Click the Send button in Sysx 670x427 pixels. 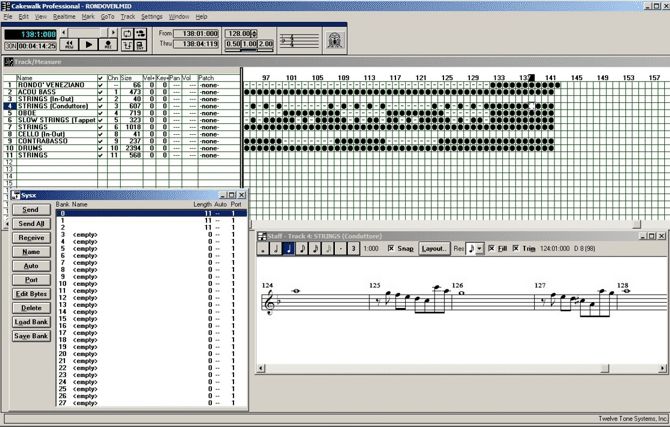(x=31, y=210)
